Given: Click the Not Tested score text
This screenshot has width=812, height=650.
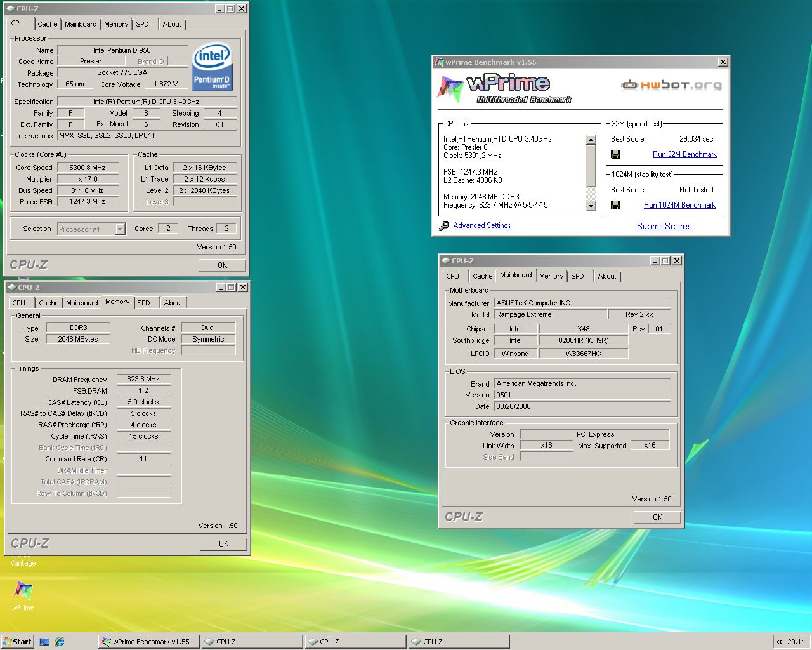Looking at the screenshot, I should coord(696,190).
